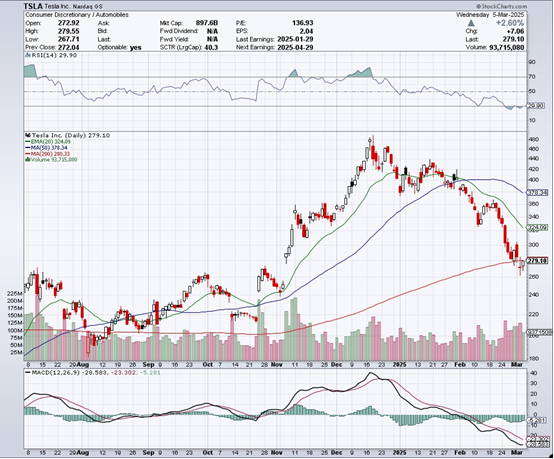Click the MA(200) 280.33 legend entry
The height and width of the screenshot is (459, 554).
[x=48, y=153]
